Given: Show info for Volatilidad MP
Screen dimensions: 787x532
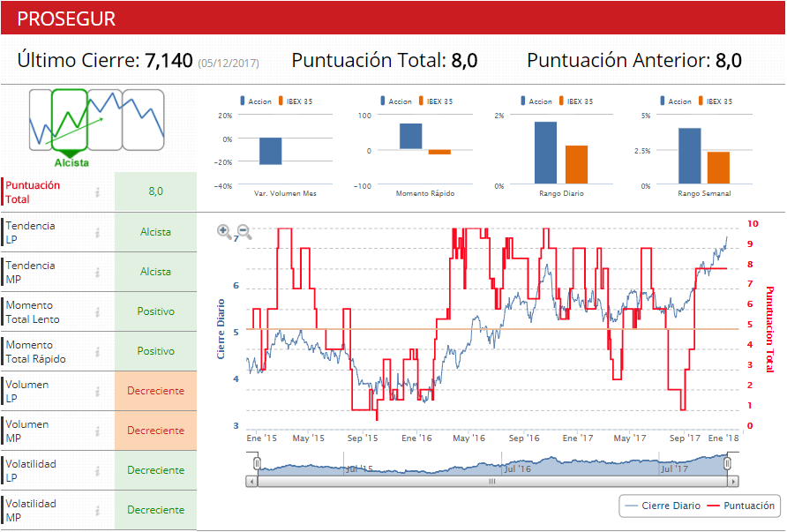Looking at the screenshot, I should click(x=98, y=511).
